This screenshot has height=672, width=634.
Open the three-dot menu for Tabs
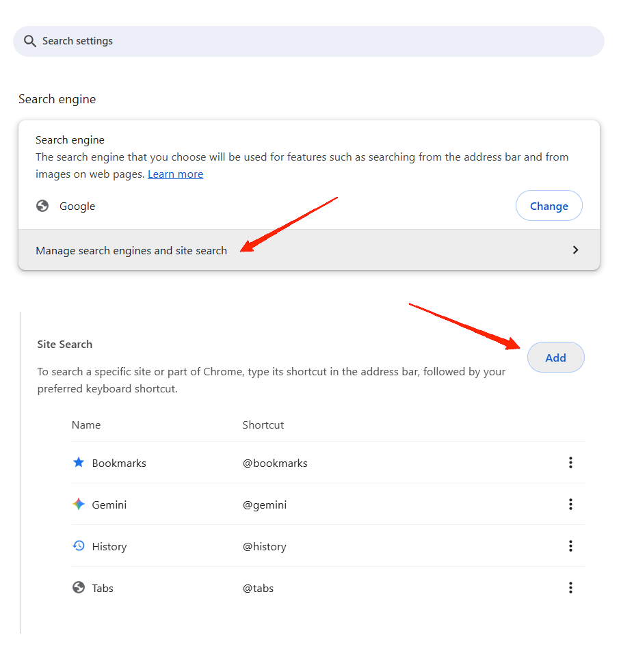pyautogui.click(x=570, y=587)
